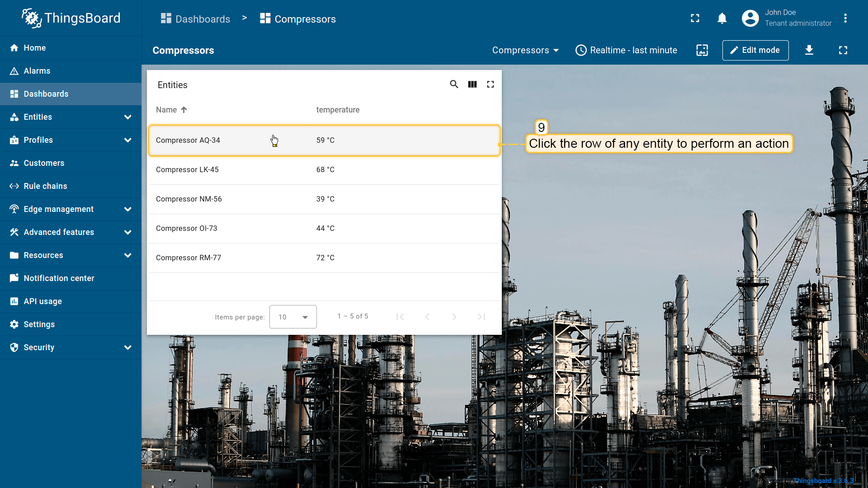The image size is (868, 488).
Task: Toggle browser fullscreen icon in top bar
Action: [x=695, y=19]
